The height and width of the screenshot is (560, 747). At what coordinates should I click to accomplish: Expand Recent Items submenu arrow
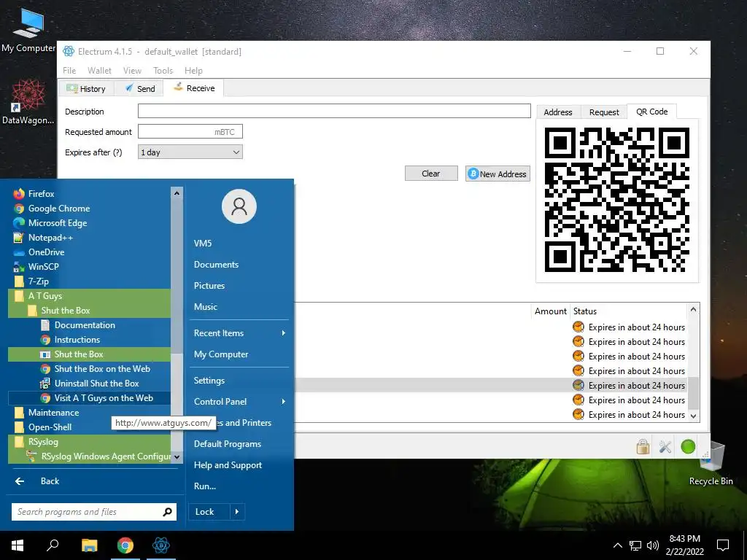284,332
